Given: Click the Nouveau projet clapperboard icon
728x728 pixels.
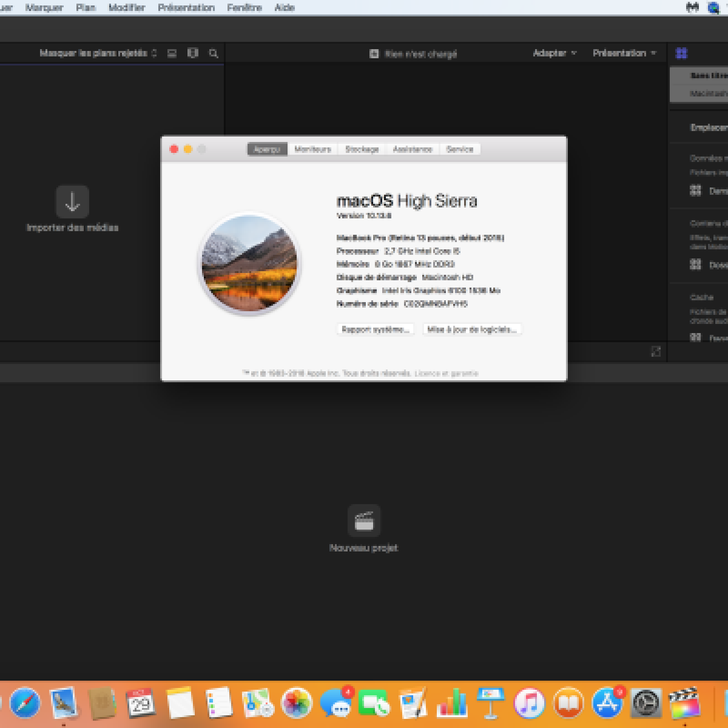Looking at the screenshot, I should pos(364,521).
